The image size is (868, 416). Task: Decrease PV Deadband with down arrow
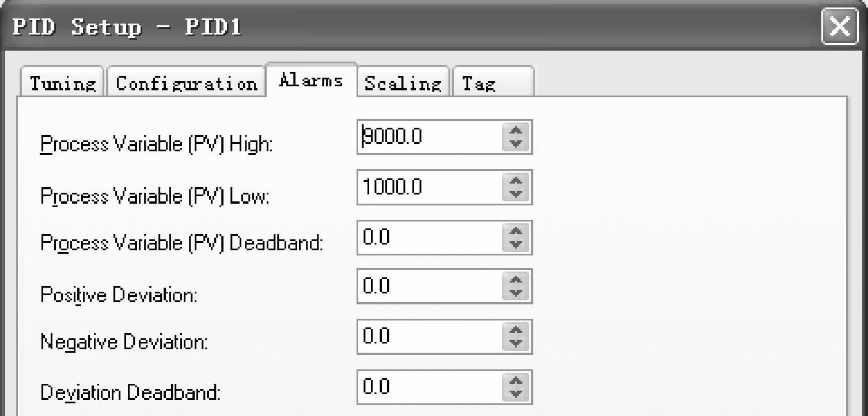517,245
